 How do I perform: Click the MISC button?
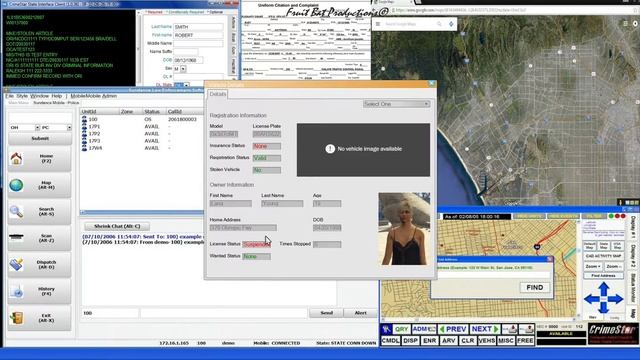point(506,340)
